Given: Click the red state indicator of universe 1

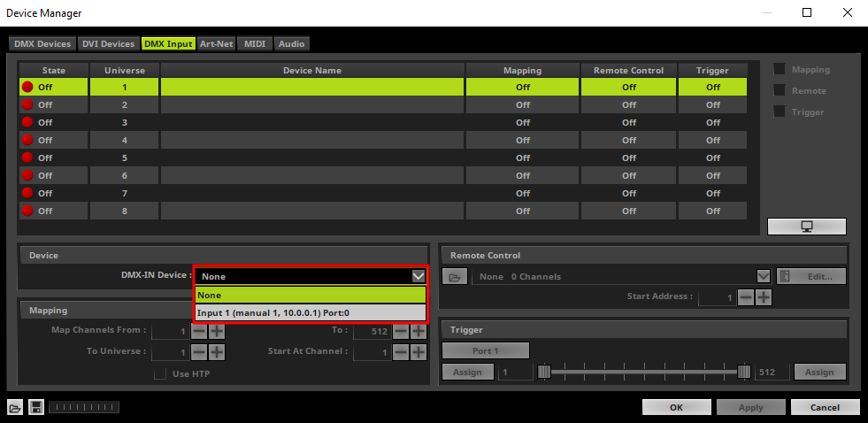Looking at the screenshot, I should [x=27, y=87].
